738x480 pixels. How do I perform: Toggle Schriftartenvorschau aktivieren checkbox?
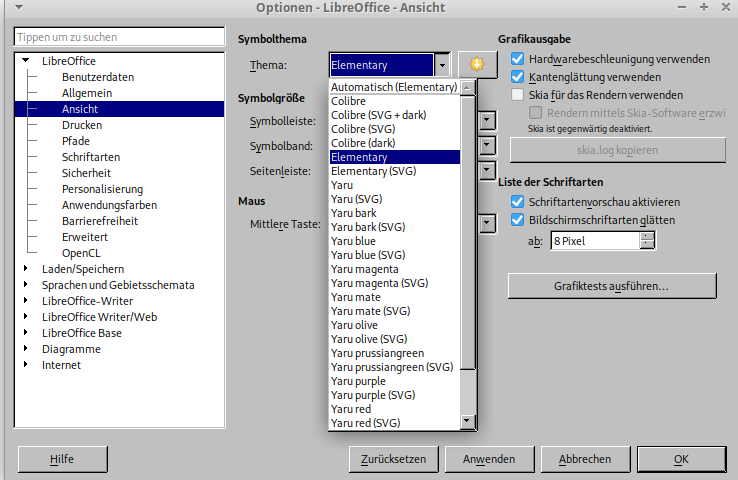point(518,202)
